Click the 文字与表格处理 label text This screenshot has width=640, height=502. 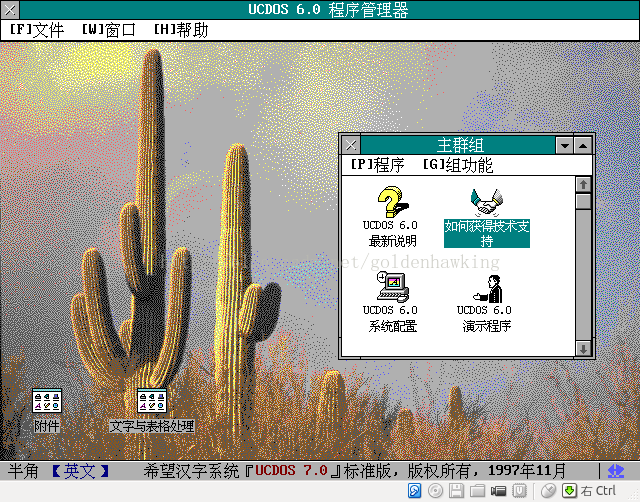152,426
